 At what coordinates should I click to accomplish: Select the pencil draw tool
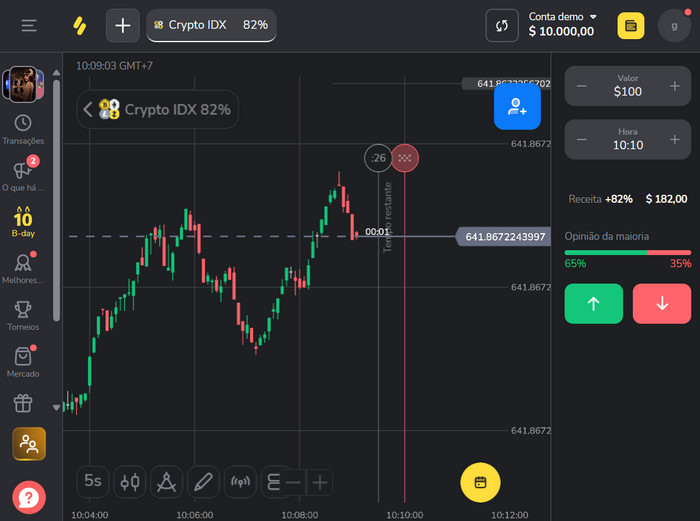pyautogui.click(x=203, y=481)
